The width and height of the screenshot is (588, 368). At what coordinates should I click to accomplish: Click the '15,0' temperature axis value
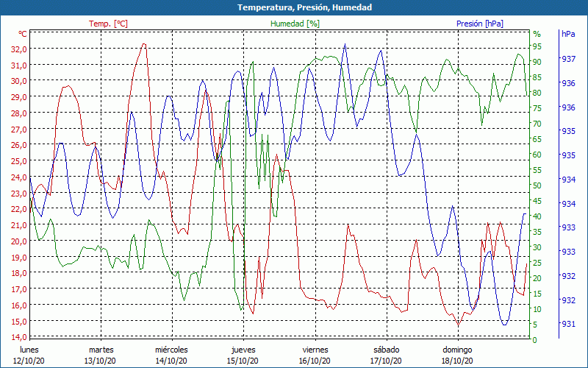[20, 322]
